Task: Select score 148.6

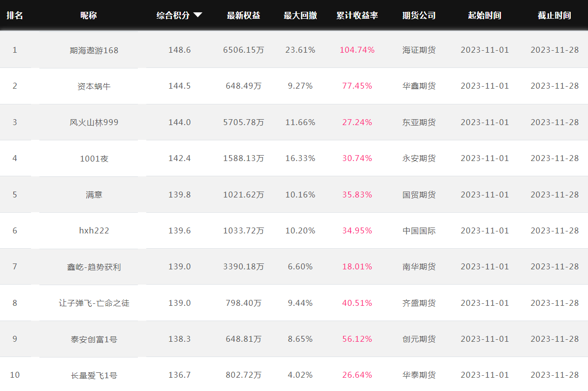Action: (x=180, y=50)
